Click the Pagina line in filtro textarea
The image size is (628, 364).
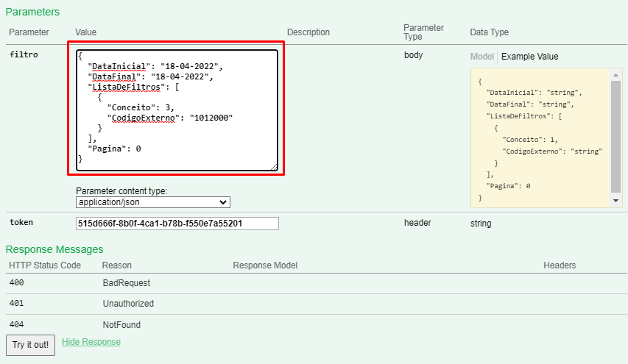(114, 149)
